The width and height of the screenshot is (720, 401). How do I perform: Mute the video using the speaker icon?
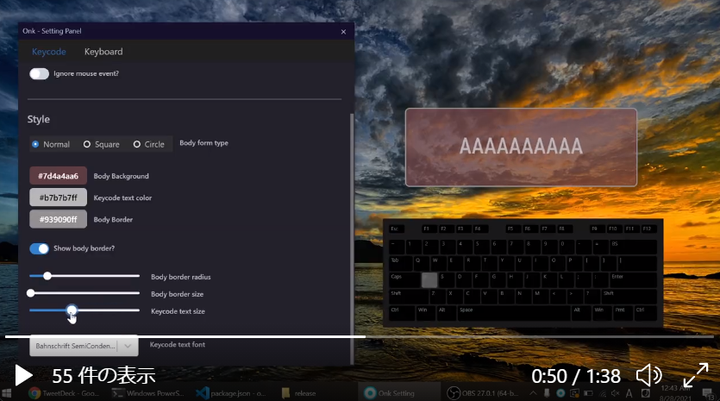(649, 376)
